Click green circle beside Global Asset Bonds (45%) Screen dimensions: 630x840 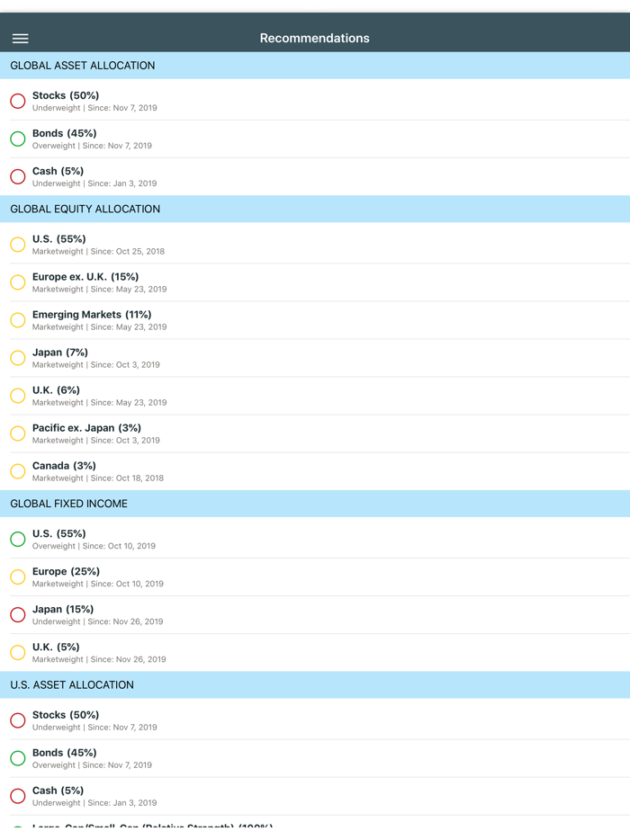(18, 139)
